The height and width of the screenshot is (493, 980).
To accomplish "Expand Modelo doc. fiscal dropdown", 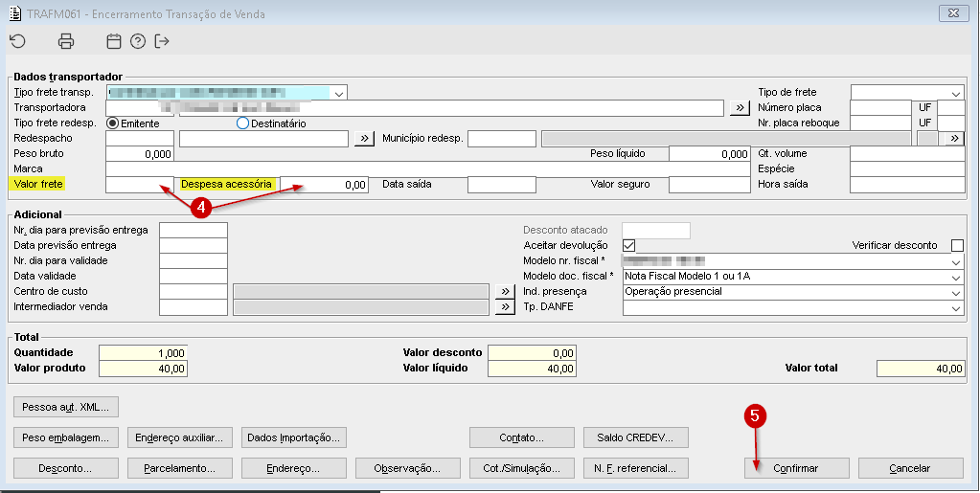I will point(956,277).
